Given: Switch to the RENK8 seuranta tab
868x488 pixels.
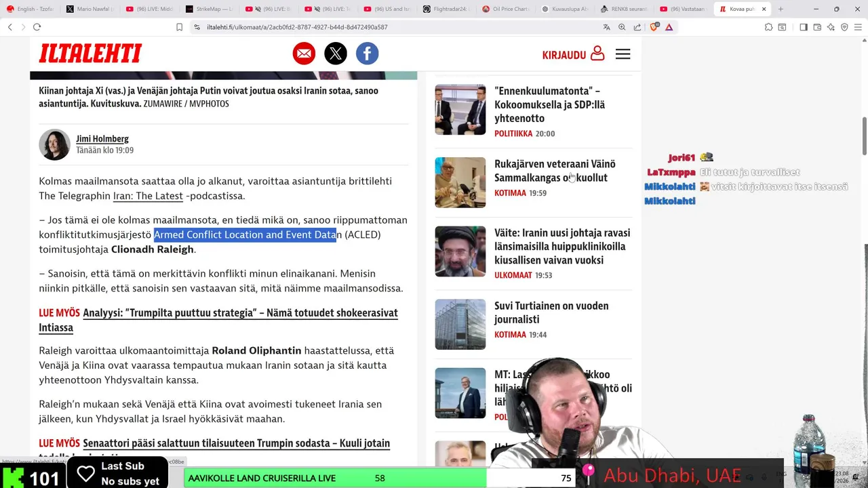Looking at the screenshot, I should click(x=627, y=9).
